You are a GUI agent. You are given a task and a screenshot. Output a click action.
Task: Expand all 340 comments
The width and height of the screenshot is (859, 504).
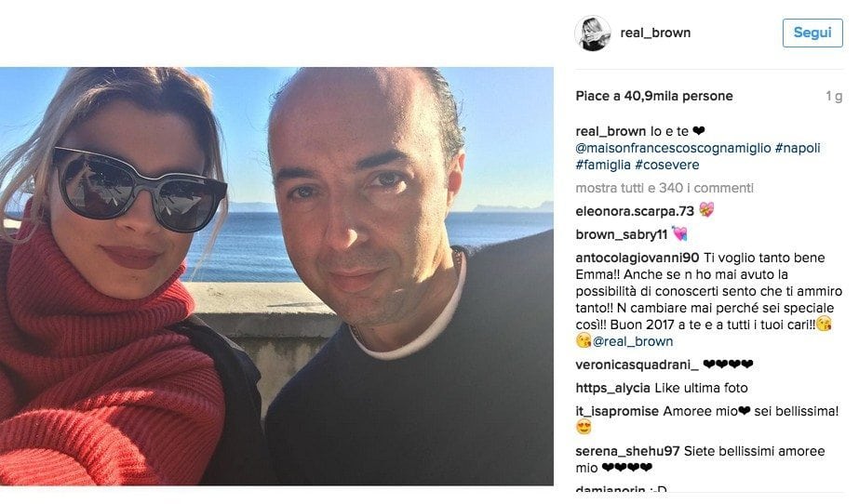tap(664, 188)
